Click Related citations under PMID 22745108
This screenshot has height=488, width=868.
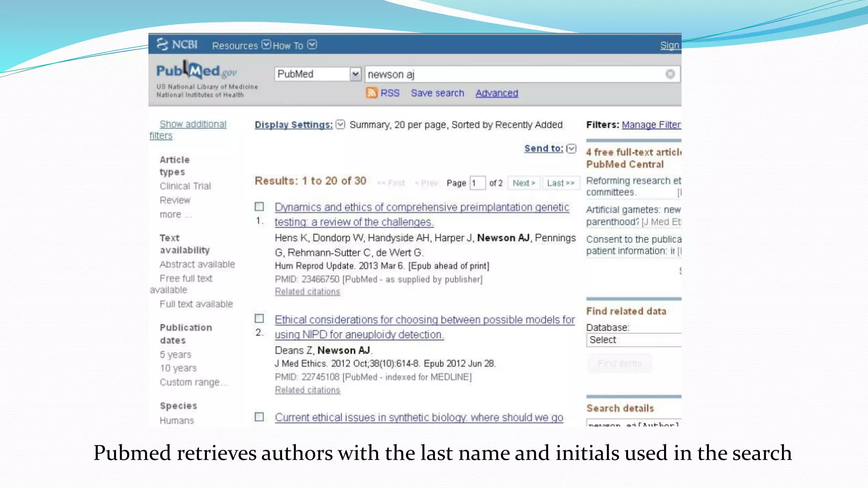click(307, 390)
